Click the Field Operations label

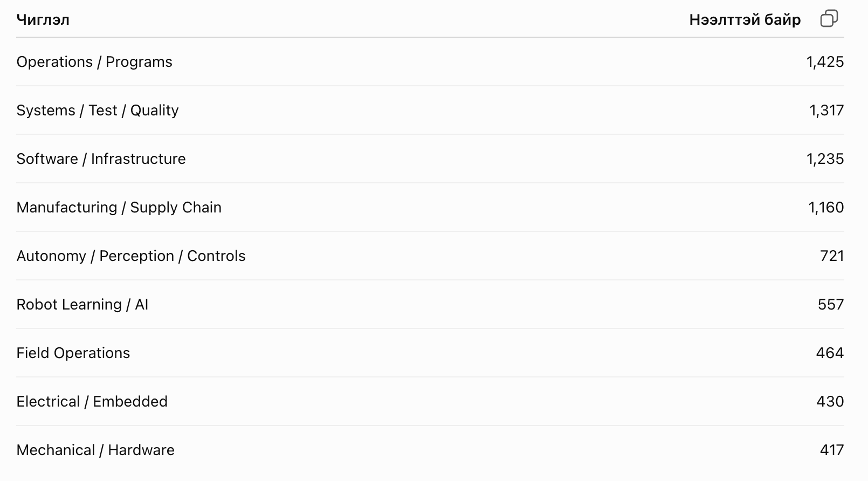[73, 353]
